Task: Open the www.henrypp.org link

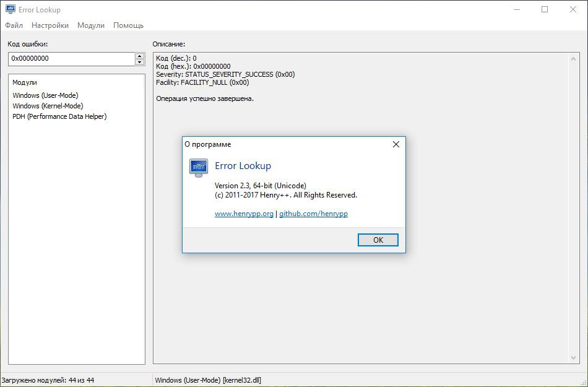Action: pyautogui.click(x=244, y=214)
